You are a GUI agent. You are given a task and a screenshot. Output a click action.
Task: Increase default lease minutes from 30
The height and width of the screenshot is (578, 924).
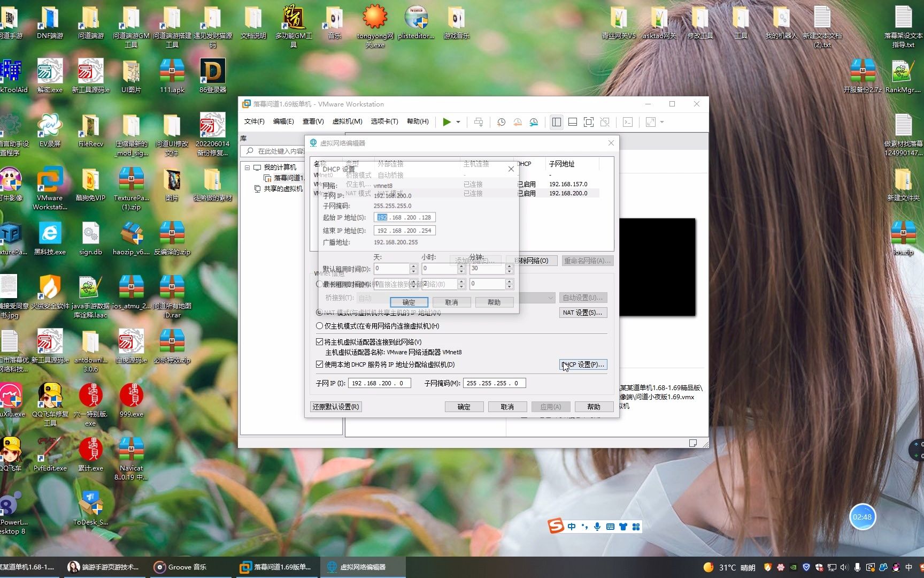click(x=509, y=266)
